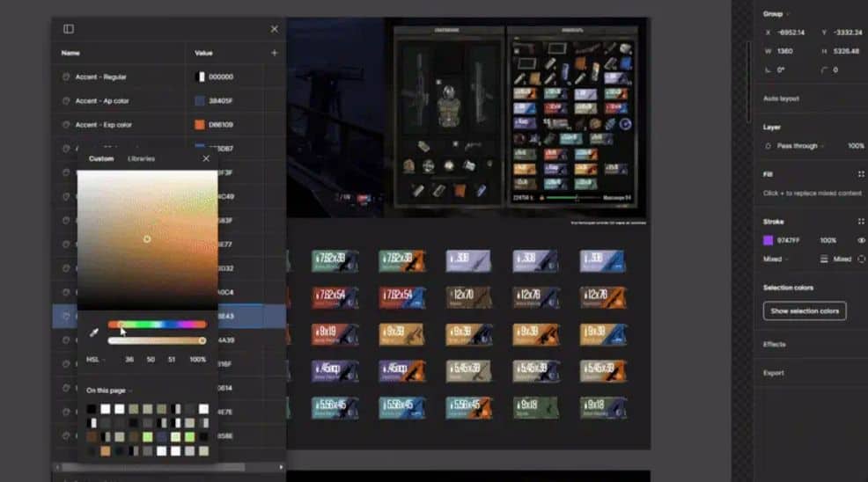Close the color picker popup
This screenshot has height=482, width=868.
point(206,159)
